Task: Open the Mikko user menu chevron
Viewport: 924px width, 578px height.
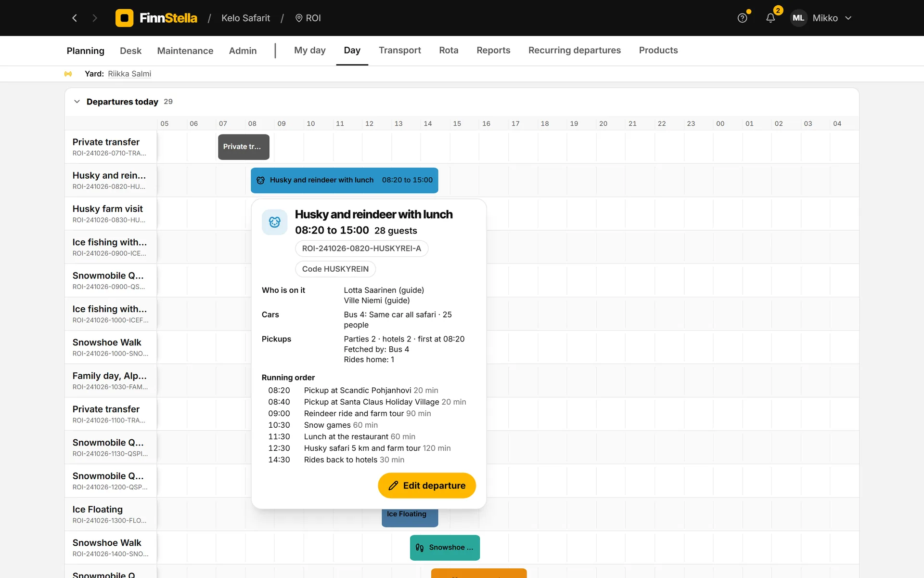Action: tap(848, 18)
